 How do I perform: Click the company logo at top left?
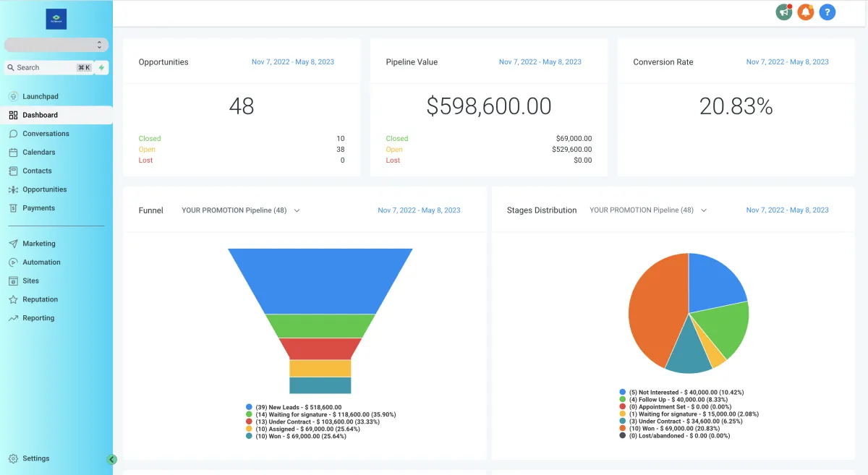pyautogui.click(x=56, y=19)
